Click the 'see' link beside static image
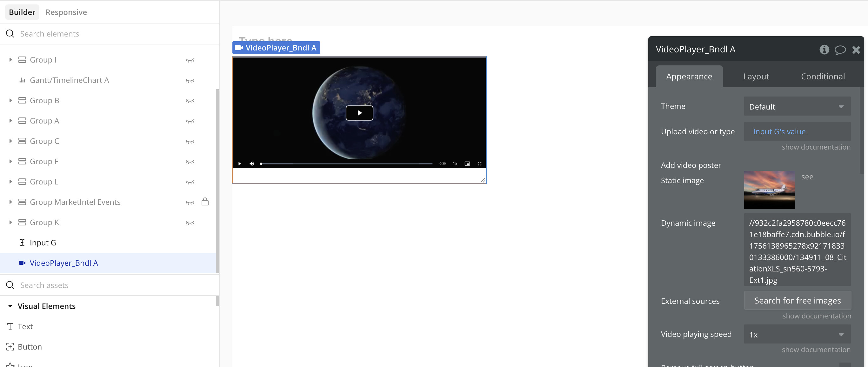 point(807,177)
